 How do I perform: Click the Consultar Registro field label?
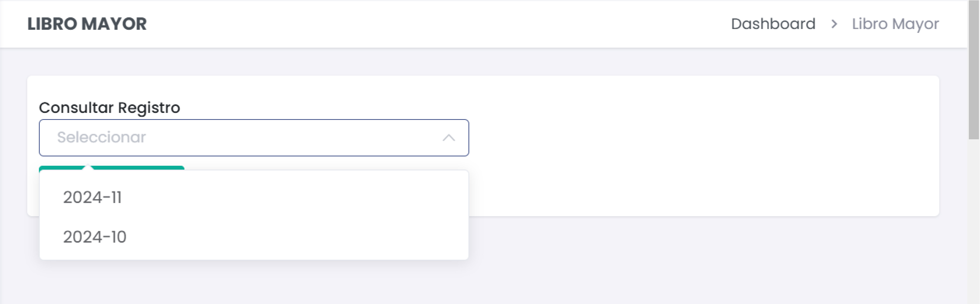point(109,107)
